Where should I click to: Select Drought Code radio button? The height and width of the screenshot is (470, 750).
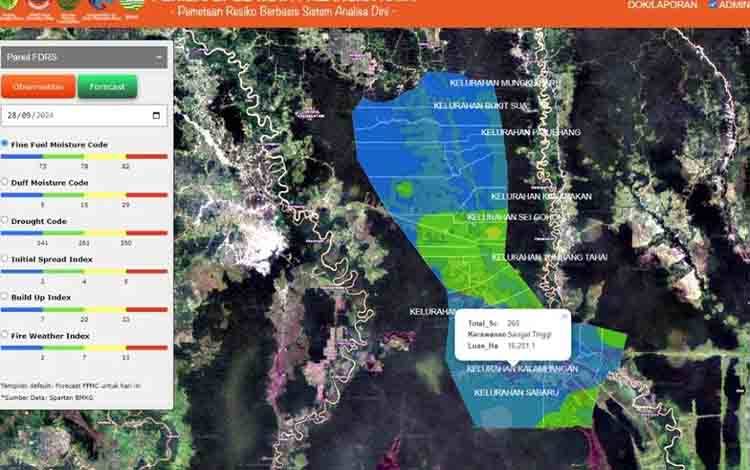pos(4,220)
